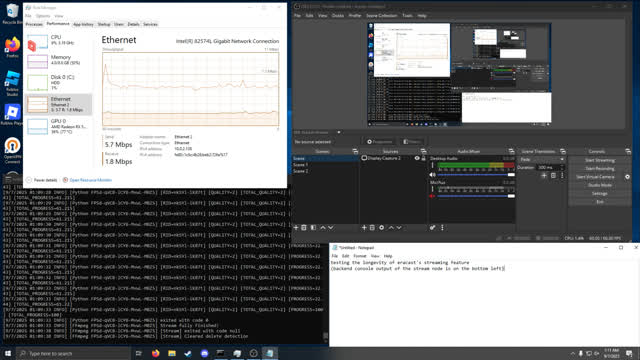Open Windows Start menu
The height and width of the screenshot is (360, 640).
coord(8,353)
